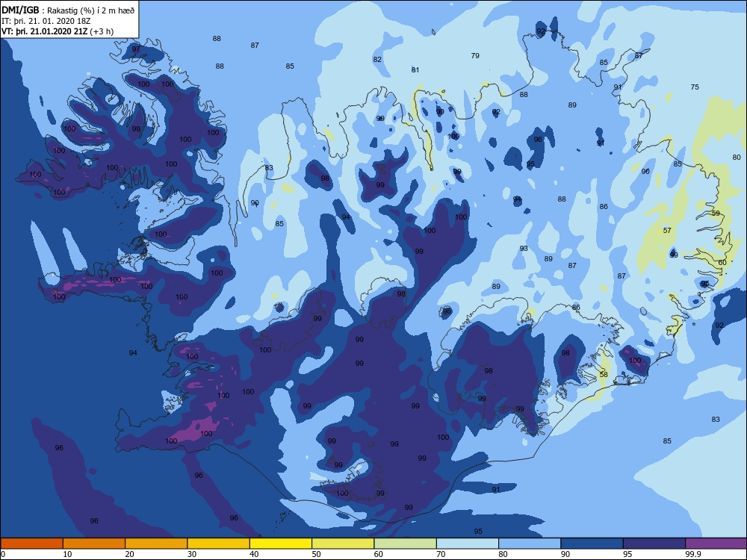Click the legend tick label '50'
747x560 pixels.
point(316,554)
